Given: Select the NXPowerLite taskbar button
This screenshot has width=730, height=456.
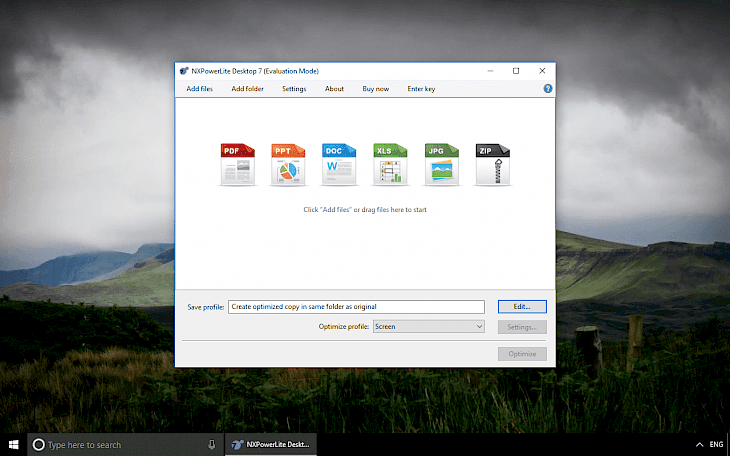Looking at the screenshot, I should (x=271, y=445).
